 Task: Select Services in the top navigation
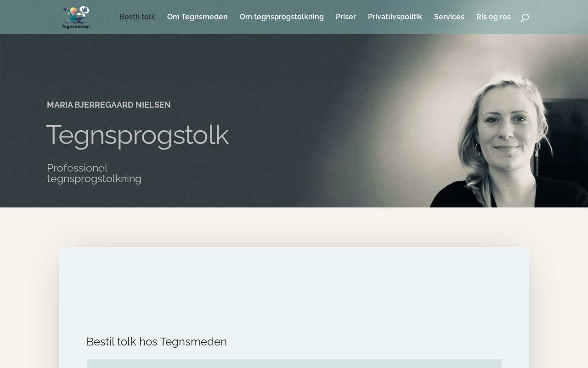449,17
